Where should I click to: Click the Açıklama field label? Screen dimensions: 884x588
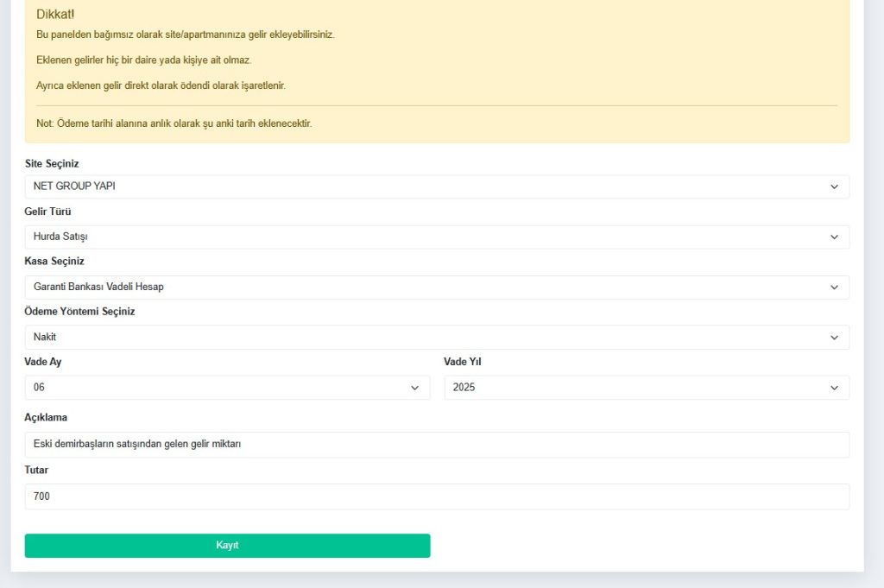click(46, 417)
